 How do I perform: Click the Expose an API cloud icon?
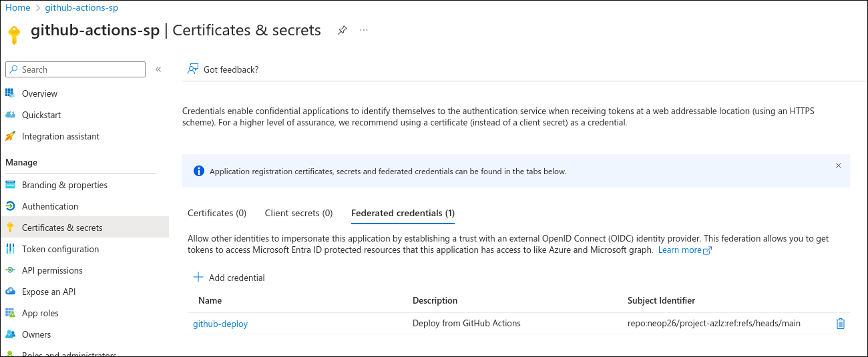coord(10,292)
